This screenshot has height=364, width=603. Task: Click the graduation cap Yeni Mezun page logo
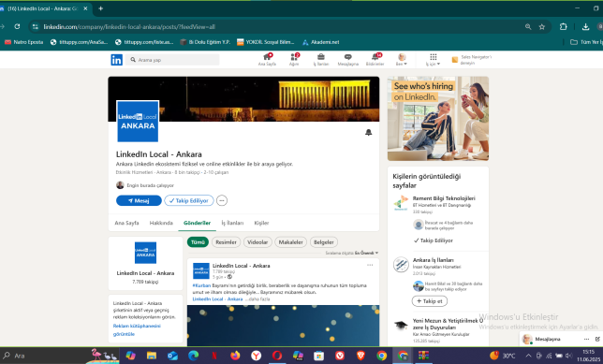click(401, 326)
